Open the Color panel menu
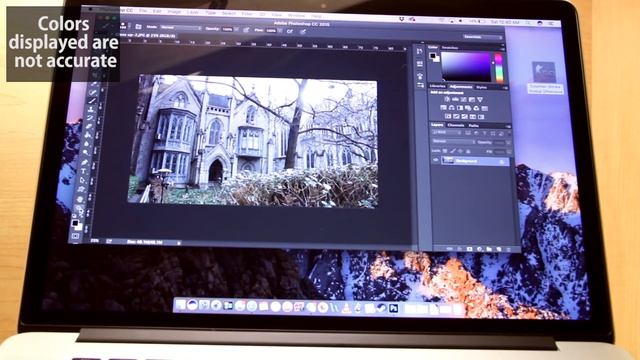This screenshot has height=360, width=640. [x=503, y=49]
